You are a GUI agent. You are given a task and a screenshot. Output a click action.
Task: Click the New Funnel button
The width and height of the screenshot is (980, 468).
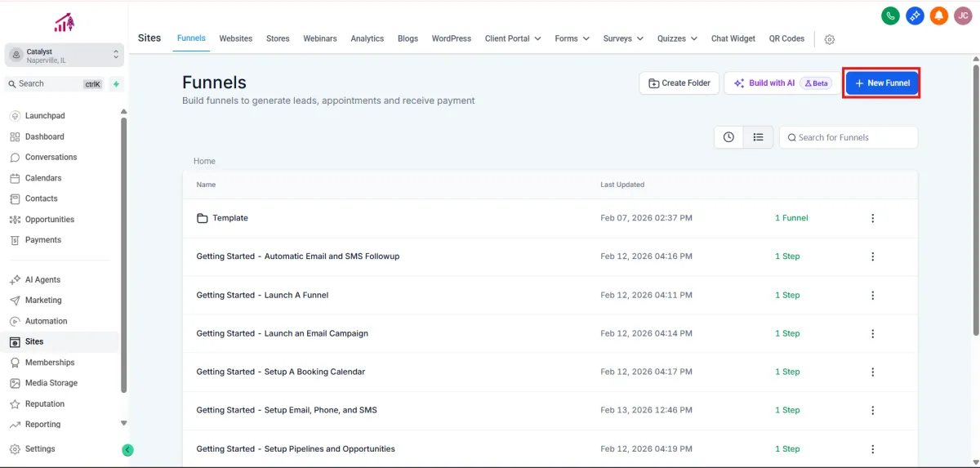click(882, 83)
